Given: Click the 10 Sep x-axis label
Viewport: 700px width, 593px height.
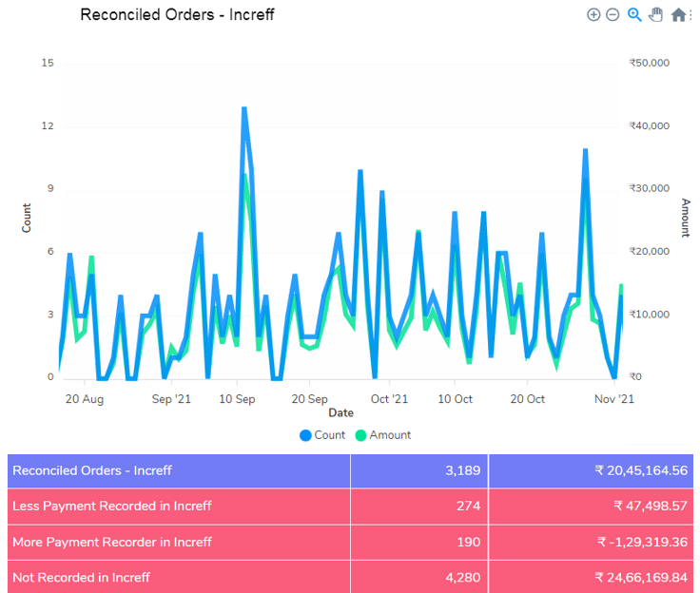Looking at the screenshot, I should point(237,399).
